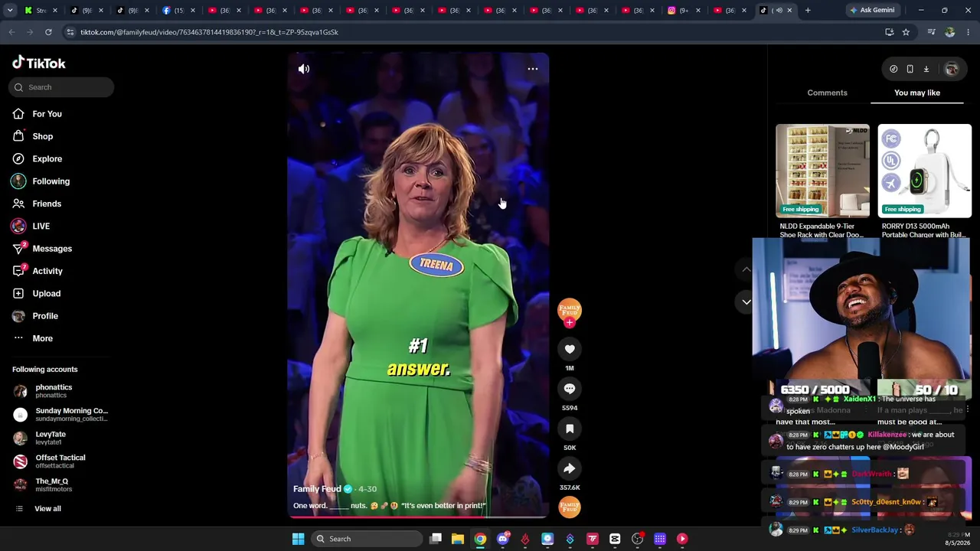980x551 pixels.
Task: Open the Windows Task View button
Action: coord(436,539)
